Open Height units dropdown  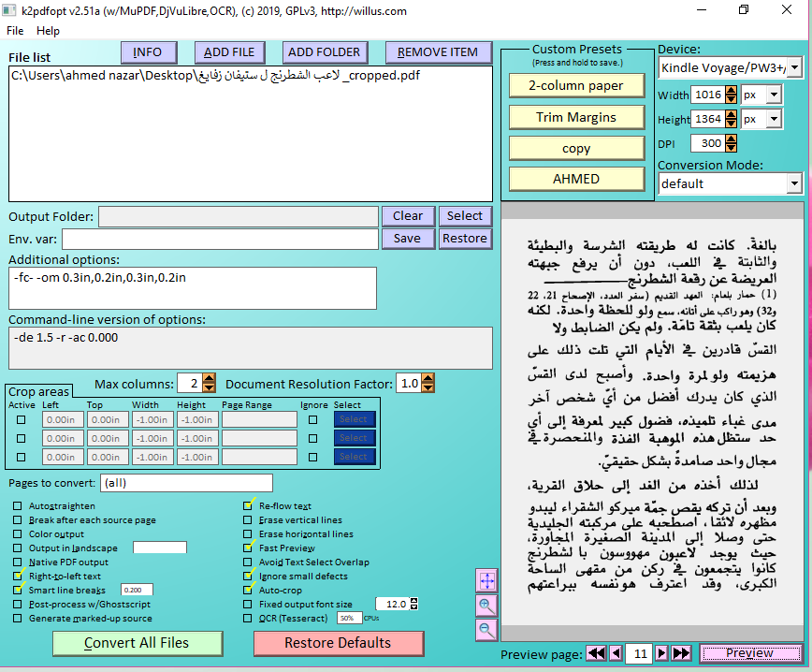(775, 119)
